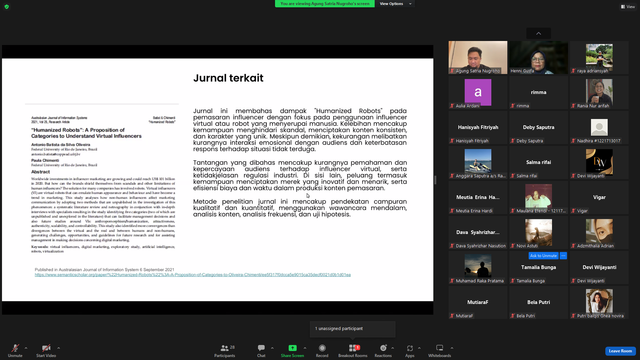
Task: Open Breakout Rooms
Action: [353, 350]
